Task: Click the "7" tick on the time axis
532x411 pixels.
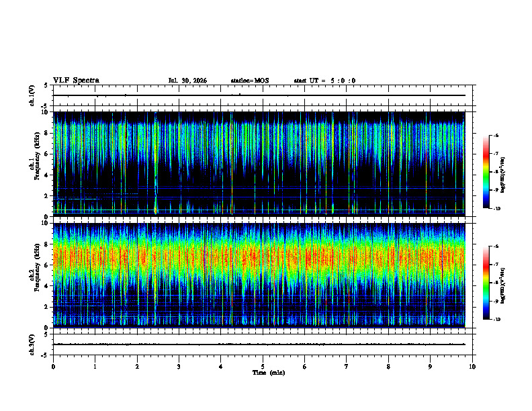Action: pos(347,367)
